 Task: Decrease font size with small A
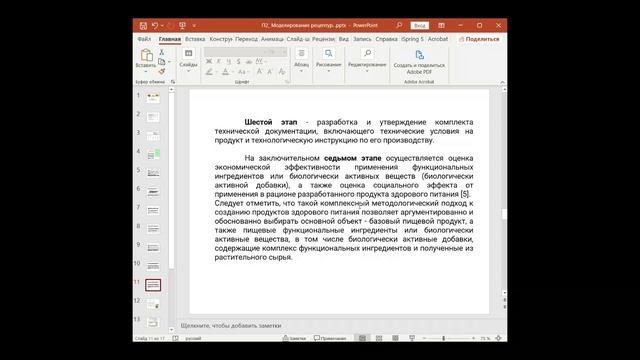(270, 72)
